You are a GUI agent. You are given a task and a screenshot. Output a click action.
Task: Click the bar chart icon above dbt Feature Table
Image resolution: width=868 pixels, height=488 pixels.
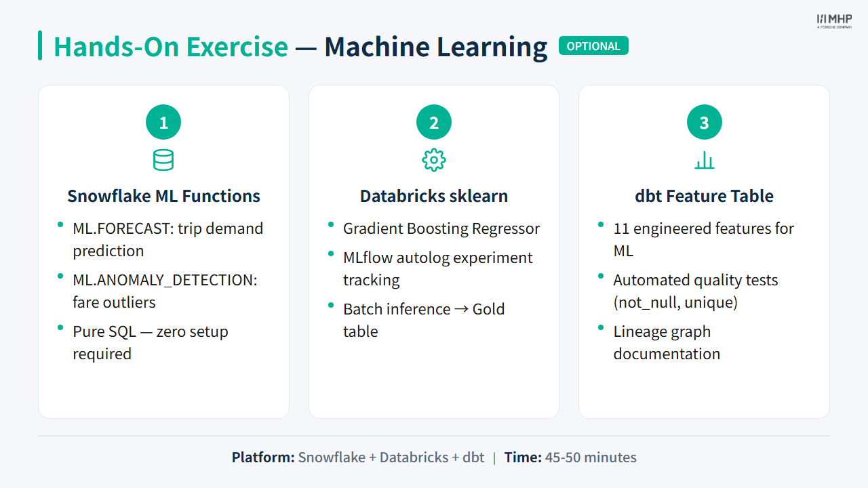pos(705,161)
